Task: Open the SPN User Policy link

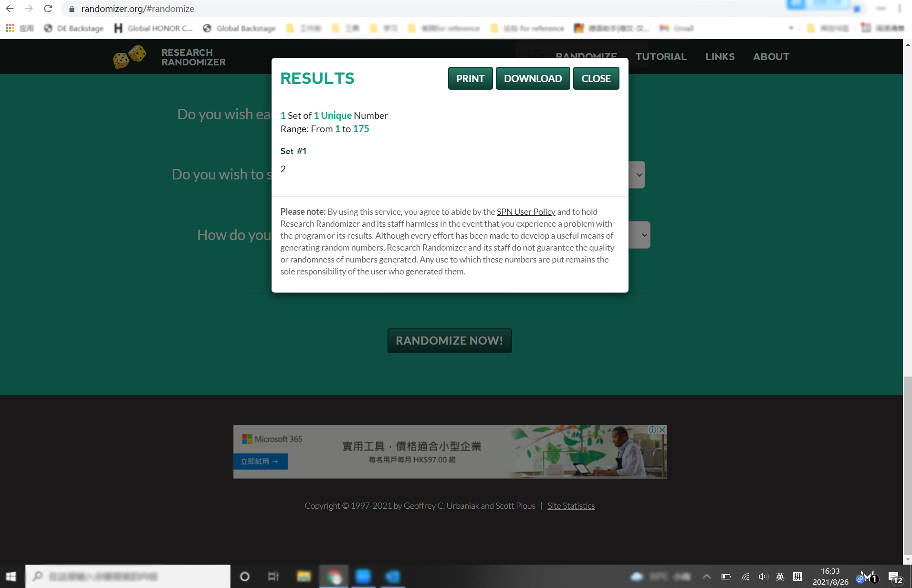Action: pyautogui.click(x=525, y=211)
